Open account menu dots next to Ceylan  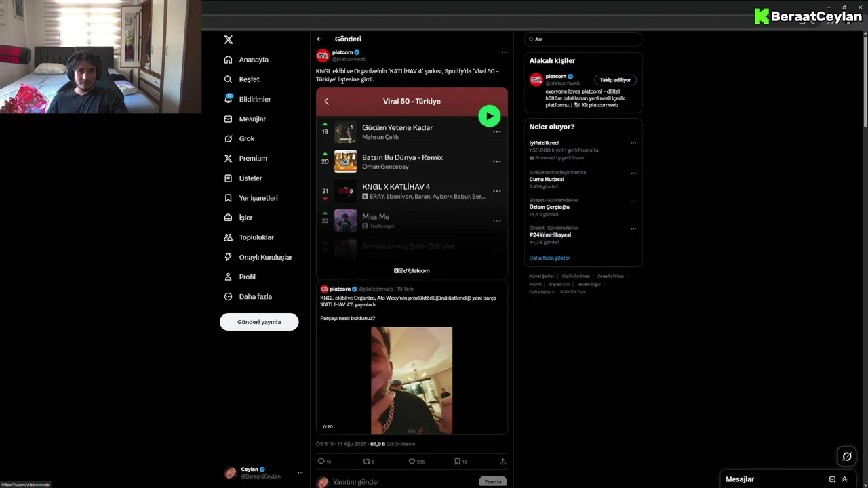(x=300, y=472)
